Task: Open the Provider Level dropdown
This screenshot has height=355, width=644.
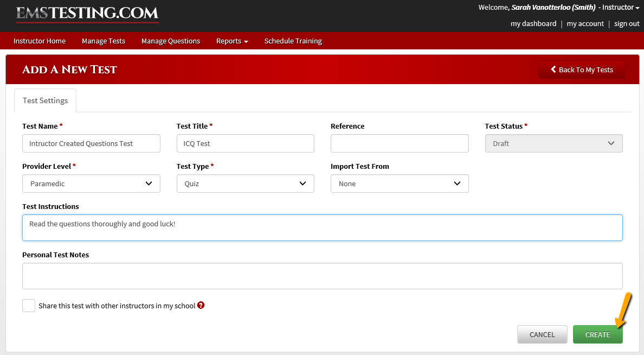Action: click(91, 183)
